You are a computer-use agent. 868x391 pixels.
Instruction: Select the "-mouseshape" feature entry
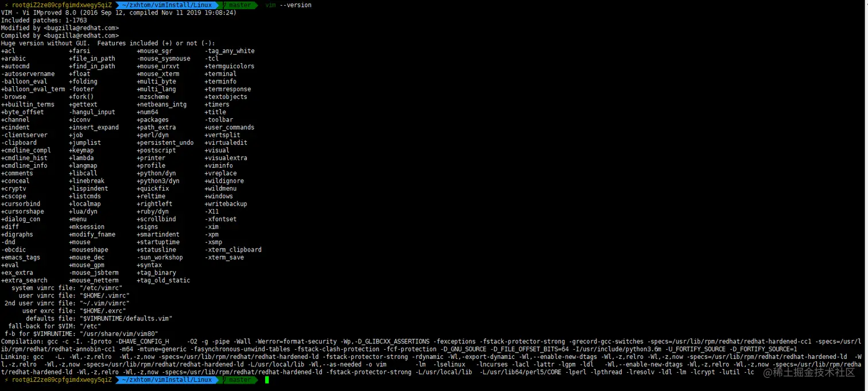tap(88, 250)
